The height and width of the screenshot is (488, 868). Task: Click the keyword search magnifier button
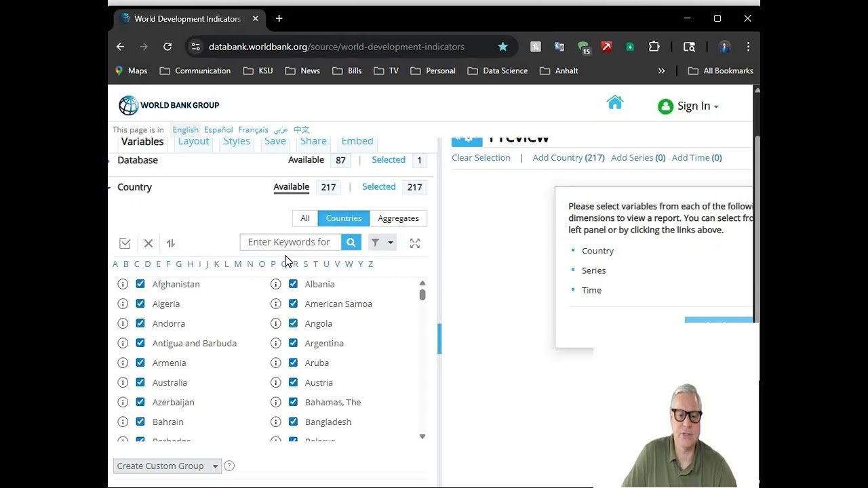point(351,242)
